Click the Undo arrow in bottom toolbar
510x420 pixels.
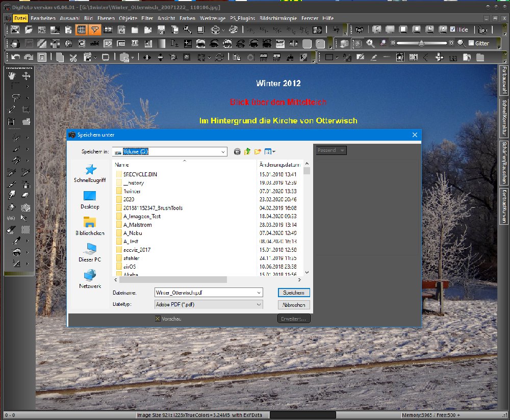point(15,57)
